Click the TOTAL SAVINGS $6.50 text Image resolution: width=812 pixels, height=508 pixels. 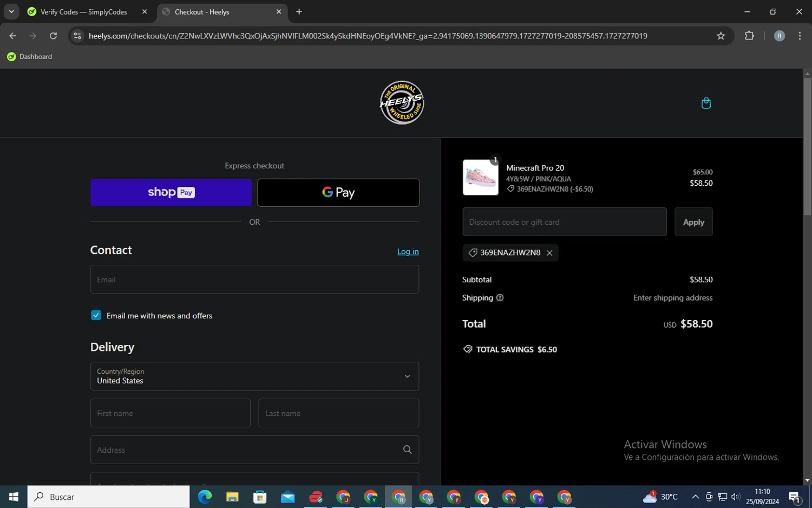[516, 349]
